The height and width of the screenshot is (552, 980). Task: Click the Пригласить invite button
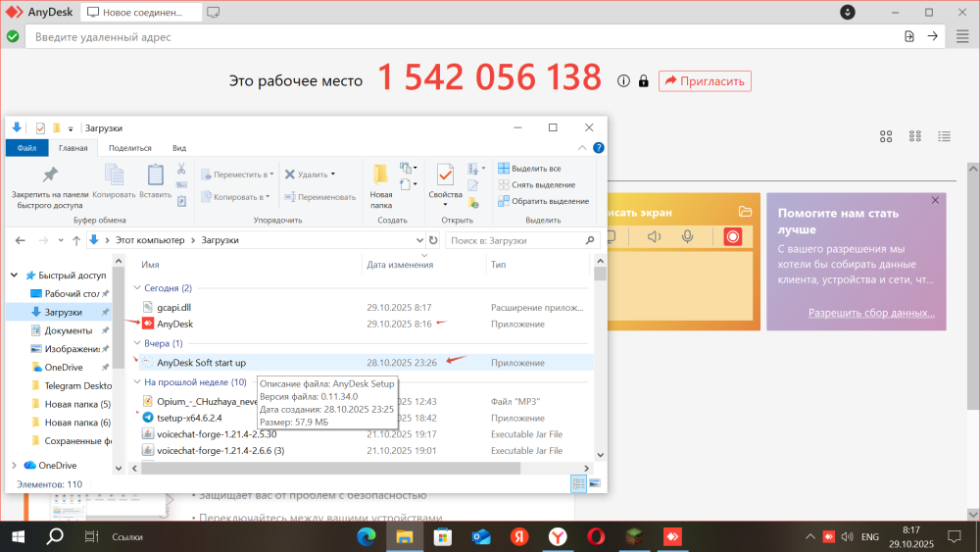[x=705, y=80]
